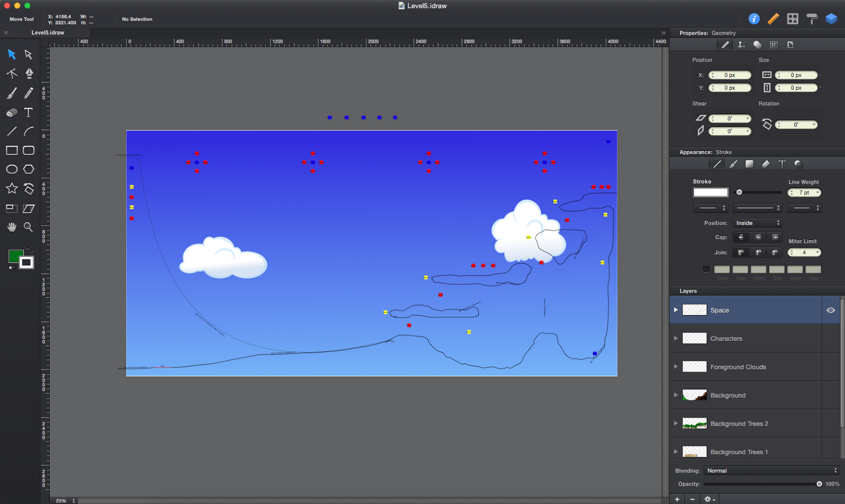Select the Direct Selection tool
This screenshot has width=845, height=504.
pos(29,54)
